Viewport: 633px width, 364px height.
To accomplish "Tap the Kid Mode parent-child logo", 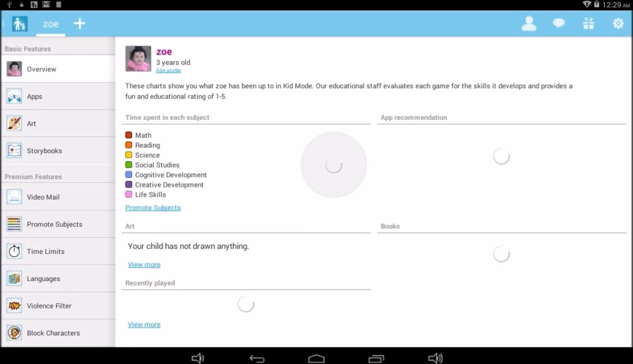I will click(x=20, y=24).
